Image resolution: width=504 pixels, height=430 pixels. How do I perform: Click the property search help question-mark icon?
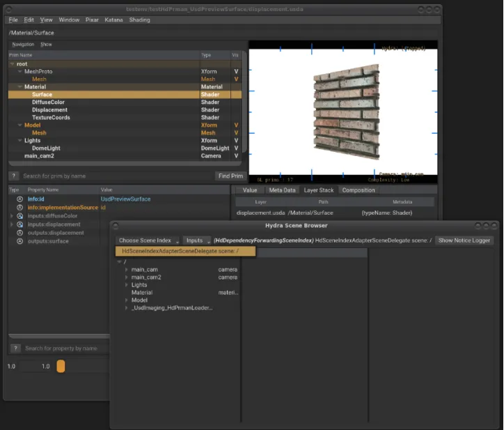tap(15, 348)
